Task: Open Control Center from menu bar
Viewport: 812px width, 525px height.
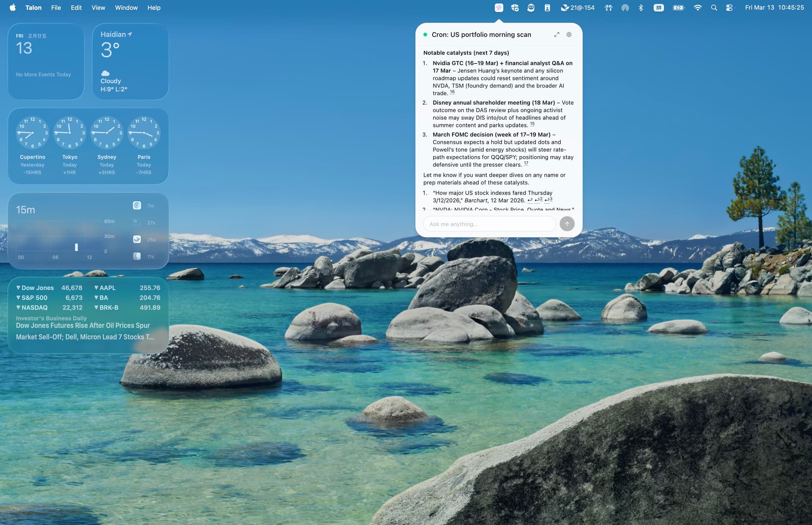Action: point(729,8)
